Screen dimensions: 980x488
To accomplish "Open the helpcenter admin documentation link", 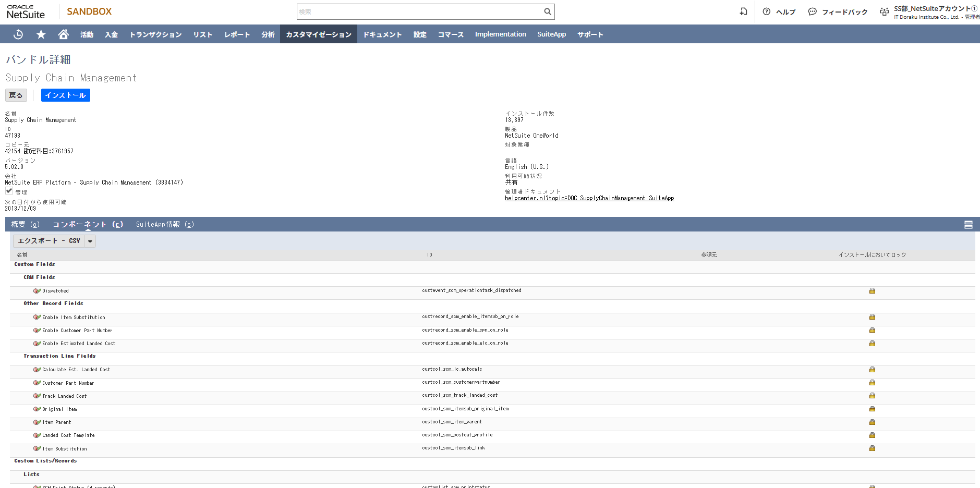I will tap(589, 198).
